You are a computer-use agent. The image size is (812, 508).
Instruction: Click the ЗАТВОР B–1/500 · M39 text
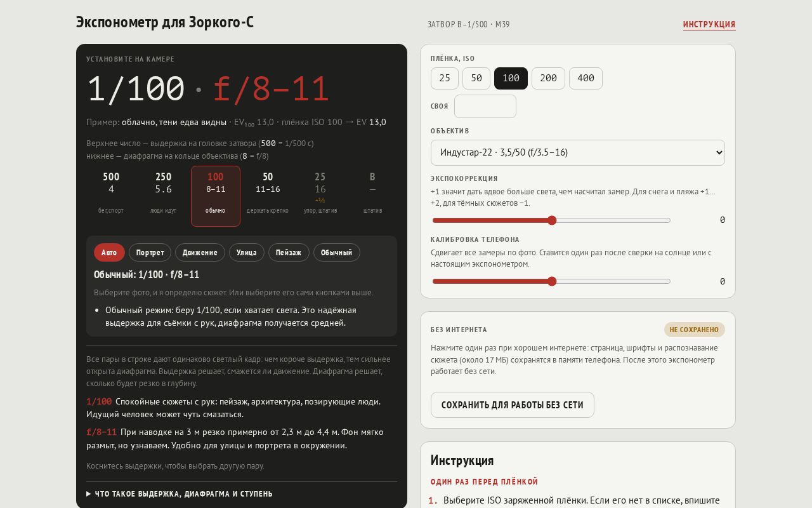(x=469, y=25)
